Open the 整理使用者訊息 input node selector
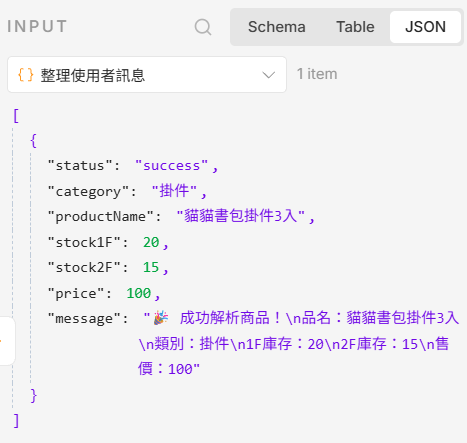The height and width of the screenshot is (443, 467). point(147,75)
